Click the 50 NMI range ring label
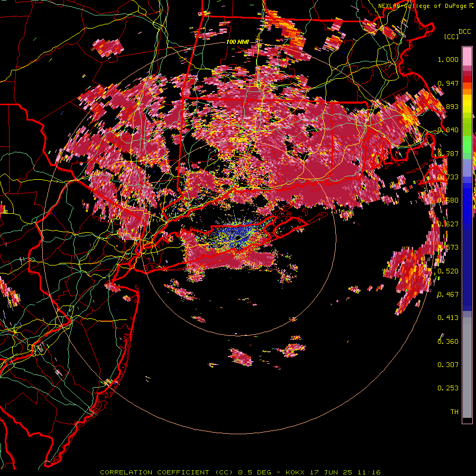This screenshot has width=476, height=476. tap(238, 140)
